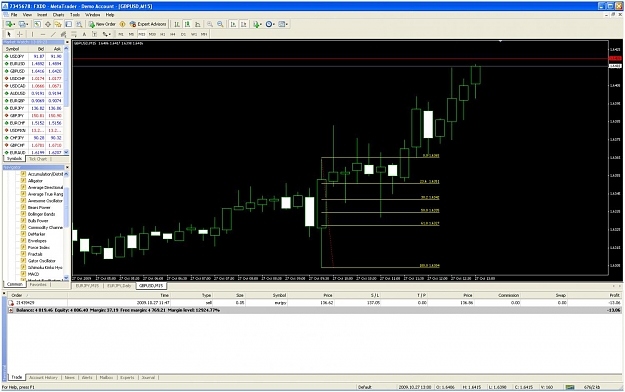Open the Templates dropdown icon

point(283,24)
